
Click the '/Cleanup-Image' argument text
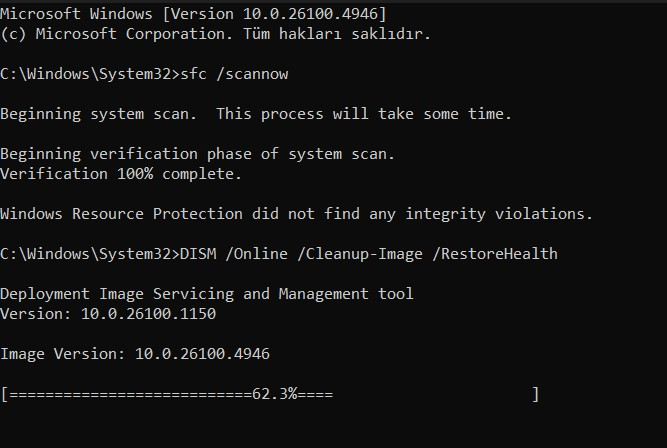(x=360, y=254)
